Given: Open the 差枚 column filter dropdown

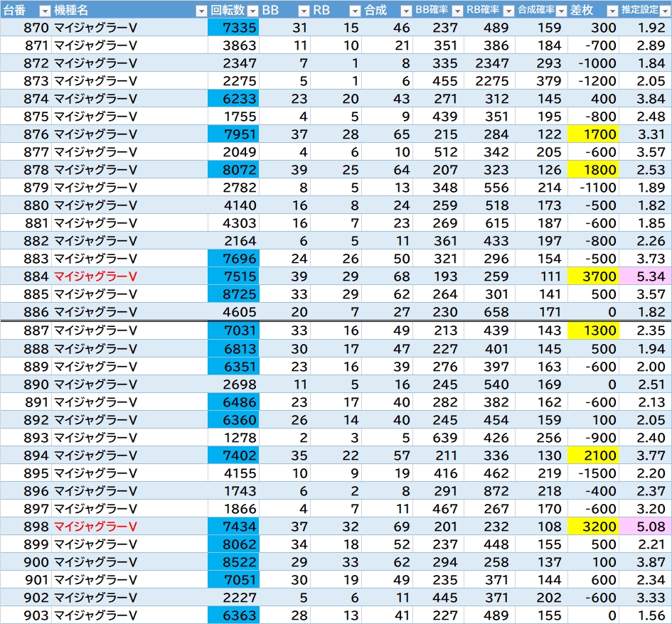Looking at the screenshot, I should click(612, 11).
